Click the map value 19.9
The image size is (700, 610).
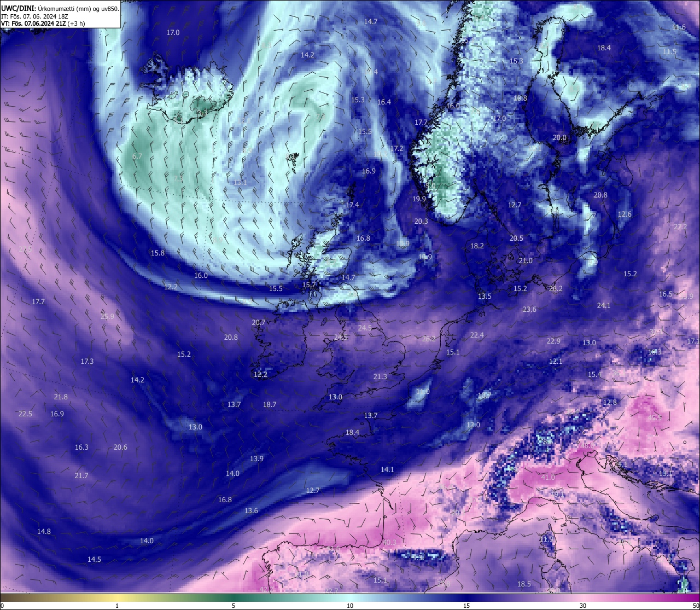pyautogui.click(x=419, y=199)
